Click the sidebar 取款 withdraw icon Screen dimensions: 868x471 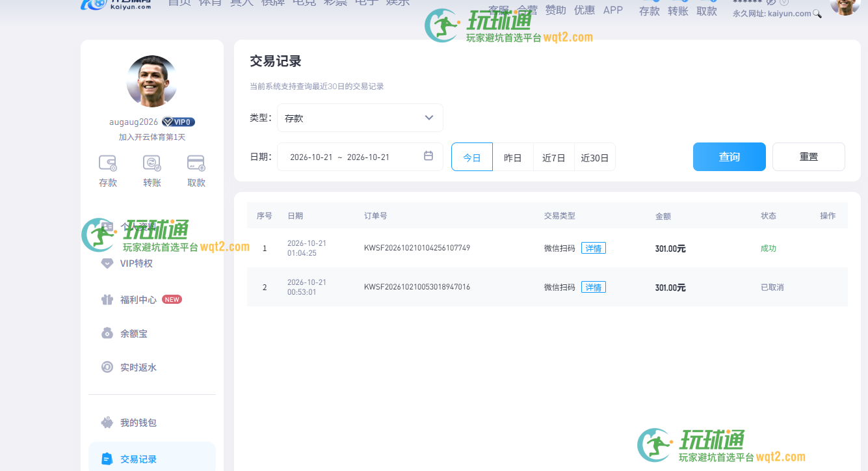(x=196, y=163)
